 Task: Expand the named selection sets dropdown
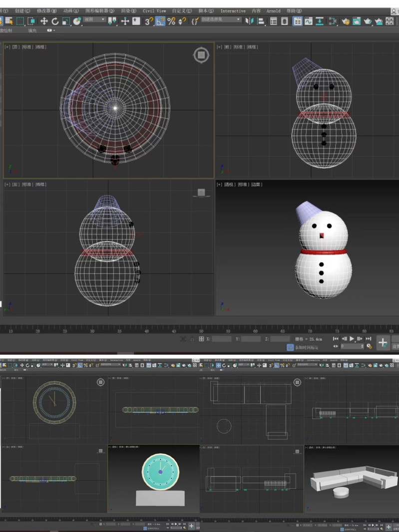[221, 20]
